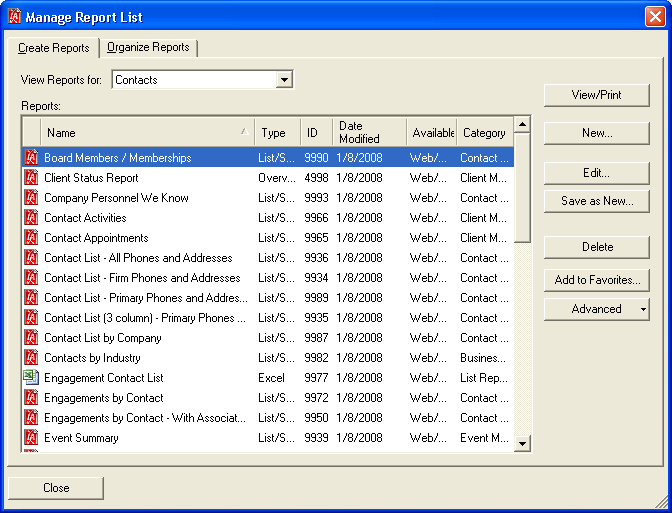Sort by the Type column header
The width and height of the screenshot is (672, 513).
[277, 133]
